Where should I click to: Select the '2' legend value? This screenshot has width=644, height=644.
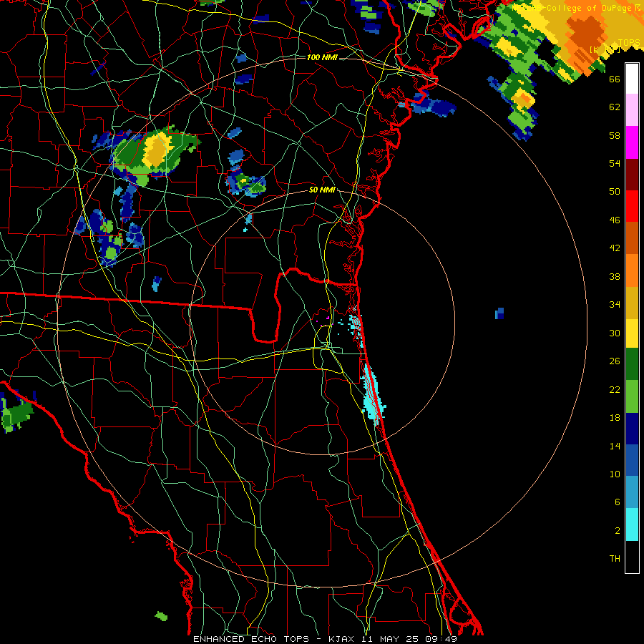(618, 531)
